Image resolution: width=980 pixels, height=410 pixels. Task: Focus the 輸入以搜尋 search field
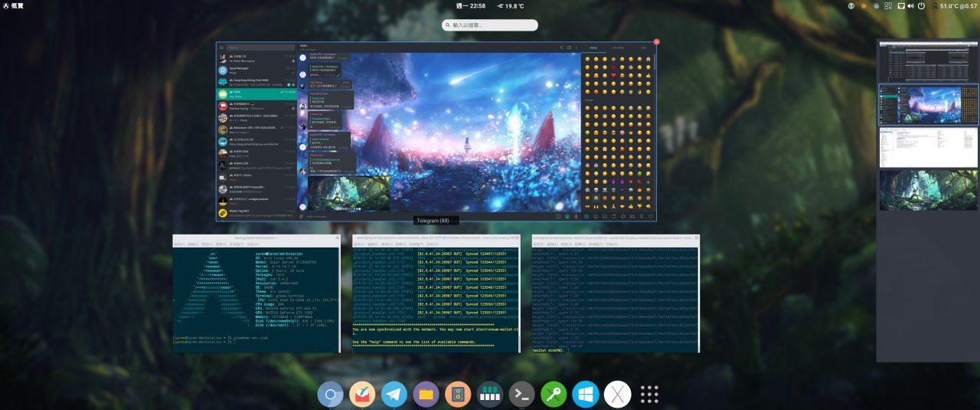[490, 25]
